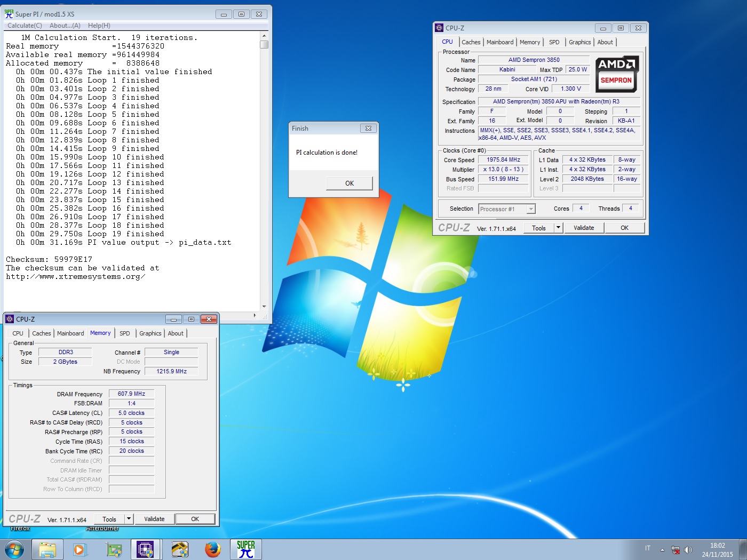
Task: Click the Core Speed value 1975.84 MHz
Action: [503, 159]
